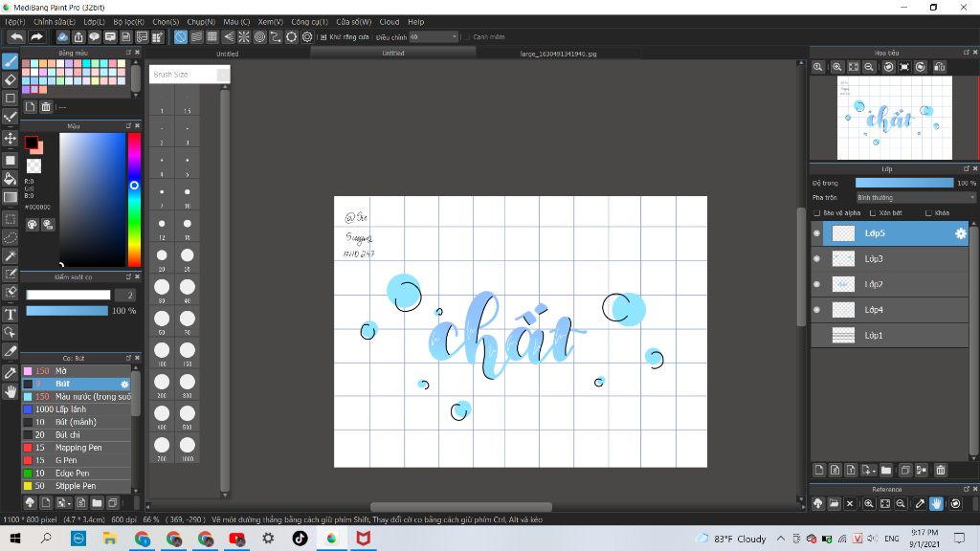Screen dimensions: 980x551
Task: Zoom out within the Navigator panel
Action: [869, 67]
